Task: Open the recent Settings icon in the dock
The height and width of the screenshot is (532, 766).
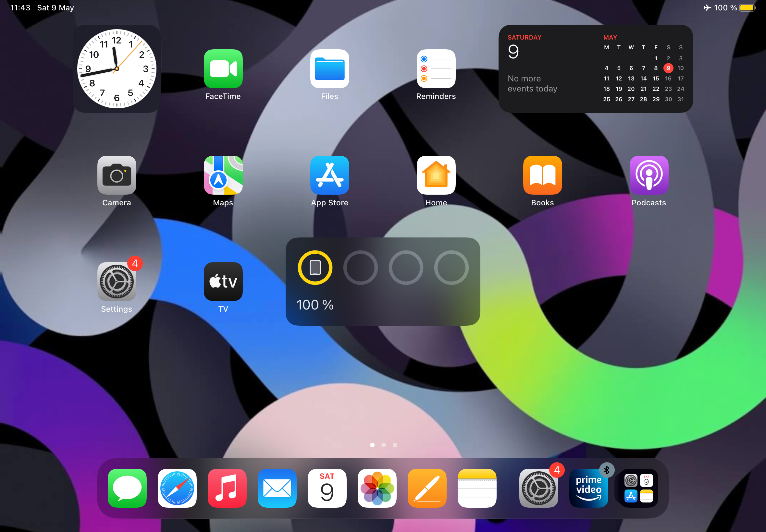Action: click(538, 488)
